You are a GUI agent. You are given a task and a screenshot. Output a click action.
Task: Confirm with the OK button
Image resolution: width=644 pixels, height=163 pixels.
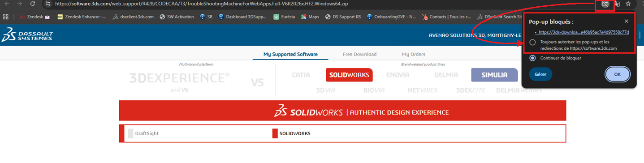point(617,74)
